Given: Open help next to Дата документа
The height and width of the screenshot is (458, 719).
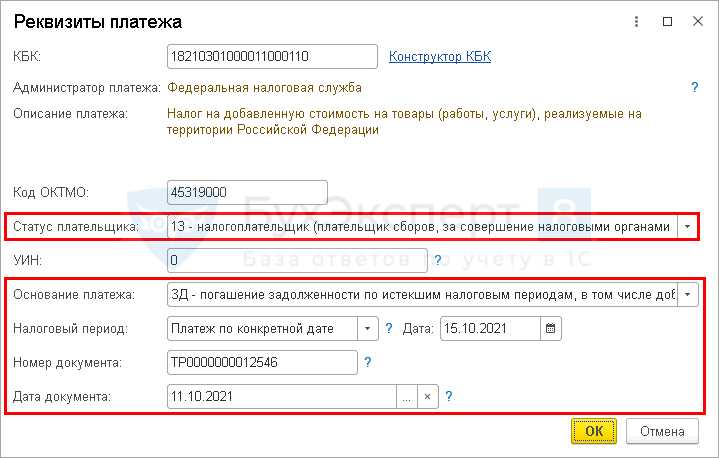Looking at the screenshot, I should 449,396.
